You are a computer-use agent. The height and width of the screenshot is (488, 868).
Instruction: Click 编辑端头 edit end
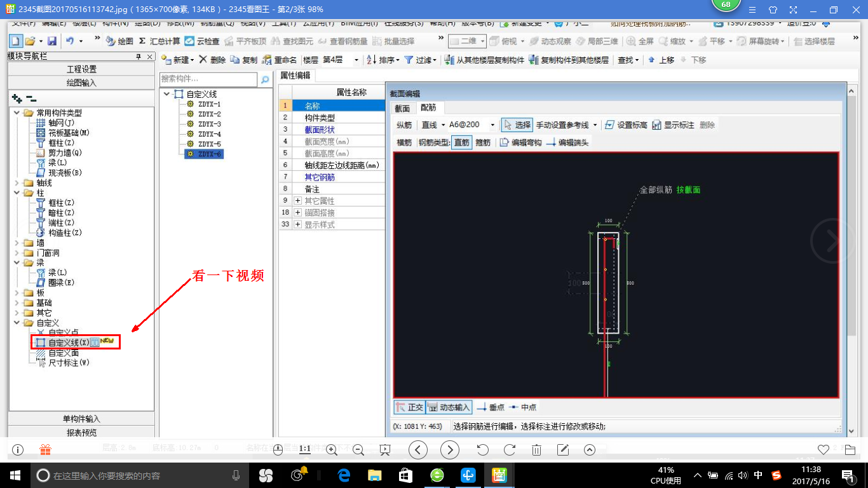pos(567,142)
